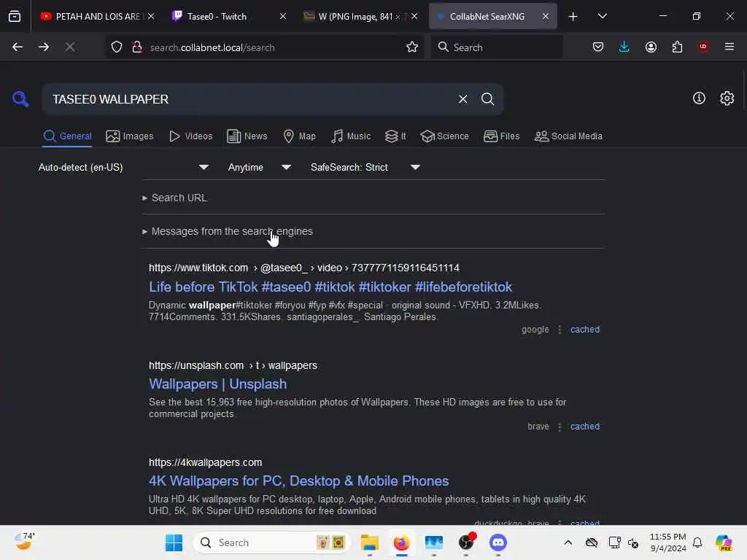Bookmark this page with star icon
The height and width of the screenshot is (560, 747).
(x=412, y=47)
